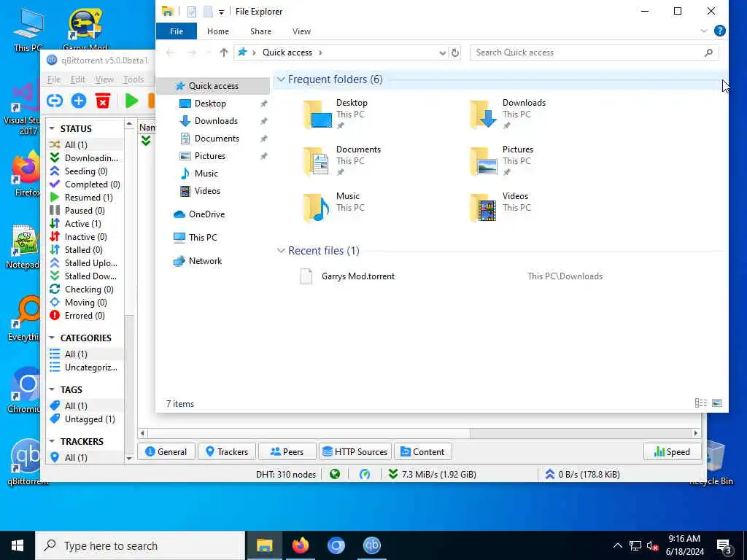The width and height of the screenshot is (747, 560).
Task: Select the Stalled Downloading filter
Action: click(x=84, y=276)
